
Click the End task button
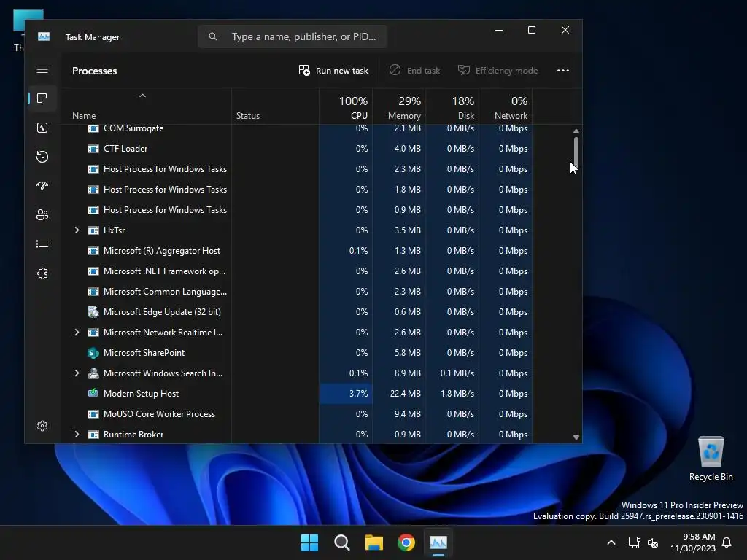414,71
